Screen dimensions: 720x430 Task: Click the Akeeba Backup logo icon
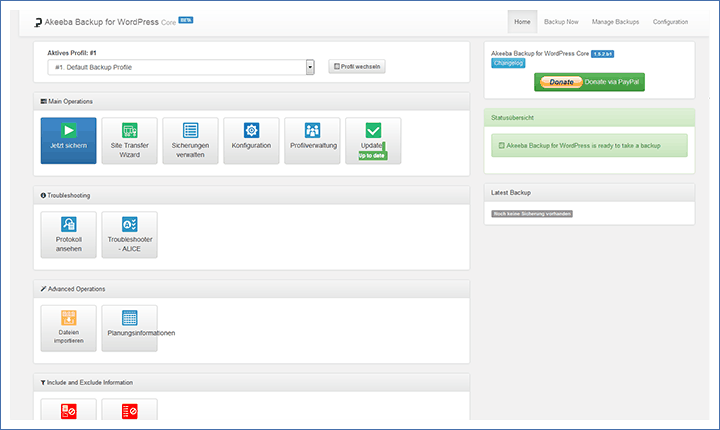pos(38,22)
